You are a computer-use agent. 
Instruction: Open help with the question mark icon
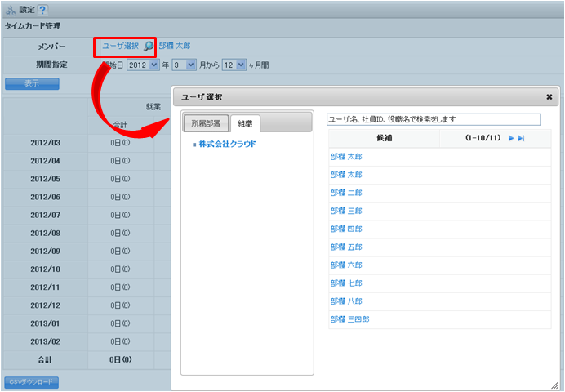(x=42, y=10)
